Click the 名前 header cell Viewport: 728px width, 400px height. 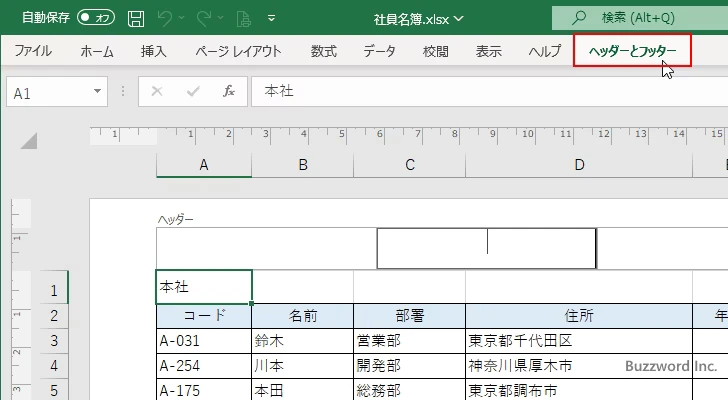coord(303,316)
